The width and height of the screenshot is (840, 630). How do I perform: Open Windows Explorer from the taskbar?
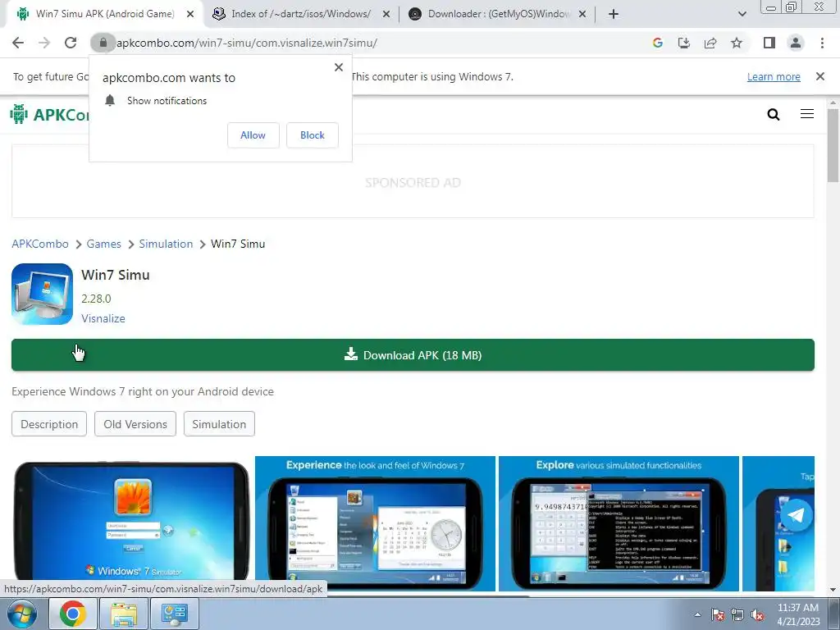coord(124,614)
